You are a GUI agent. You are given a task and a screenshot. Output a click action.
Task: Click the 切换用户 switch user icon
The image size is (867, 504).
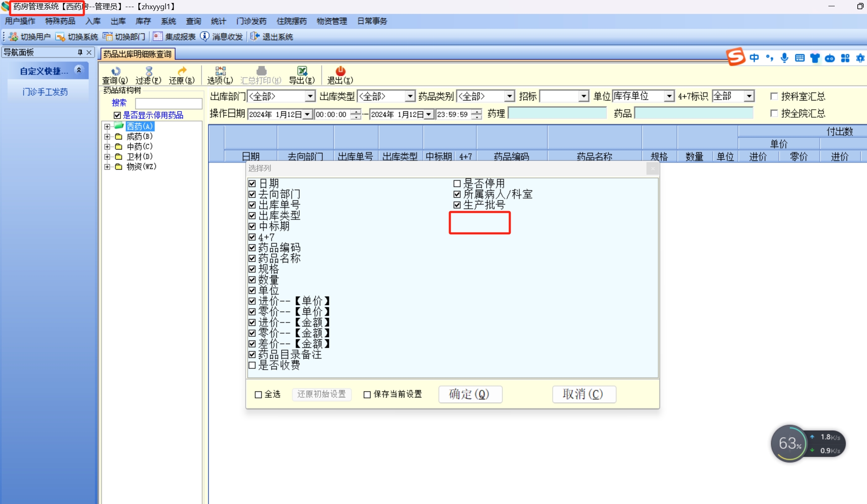pyautogui.click(x=14, y=37)
